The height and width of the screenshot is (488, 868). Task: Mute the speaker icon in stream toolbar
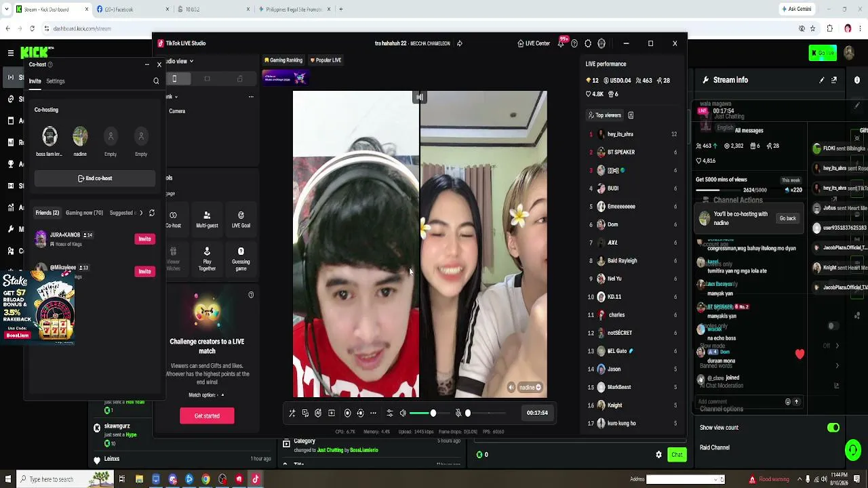(x=403, y=413)
